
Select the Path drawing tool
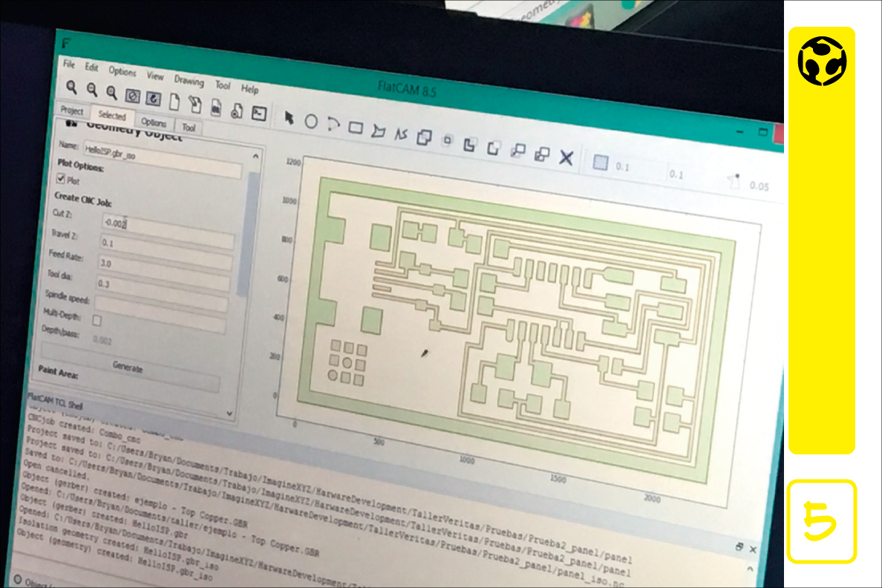click(x=400, y=134)
